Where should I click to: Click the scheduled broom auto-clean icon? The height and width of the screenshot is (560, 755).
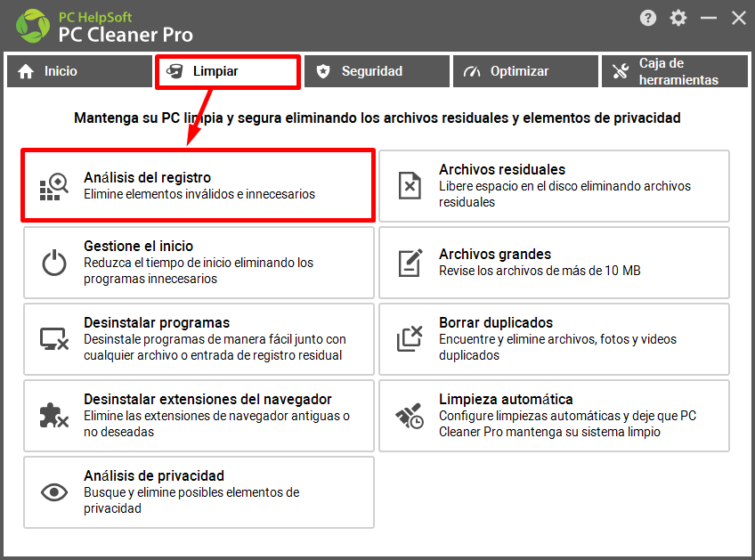coord(410,416)
